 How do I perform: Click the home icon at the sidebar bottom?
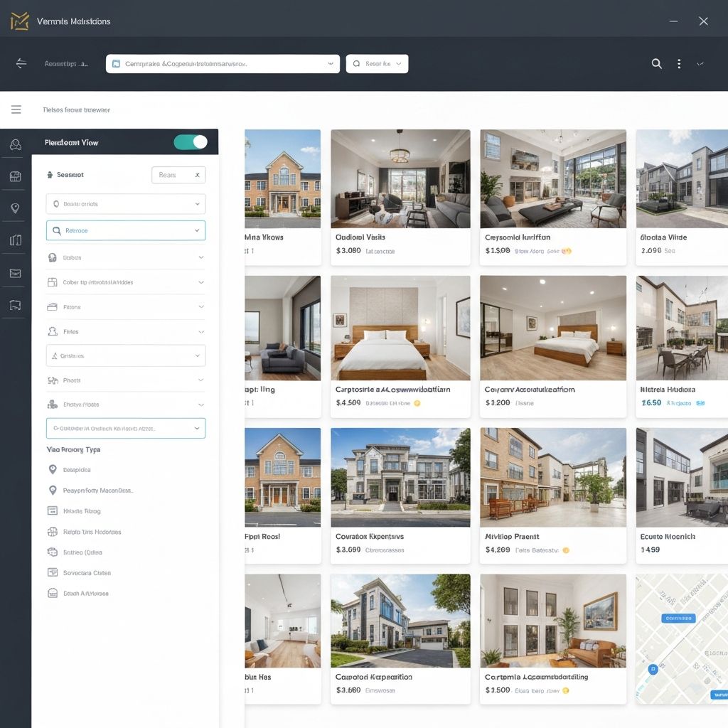[14, 304]
